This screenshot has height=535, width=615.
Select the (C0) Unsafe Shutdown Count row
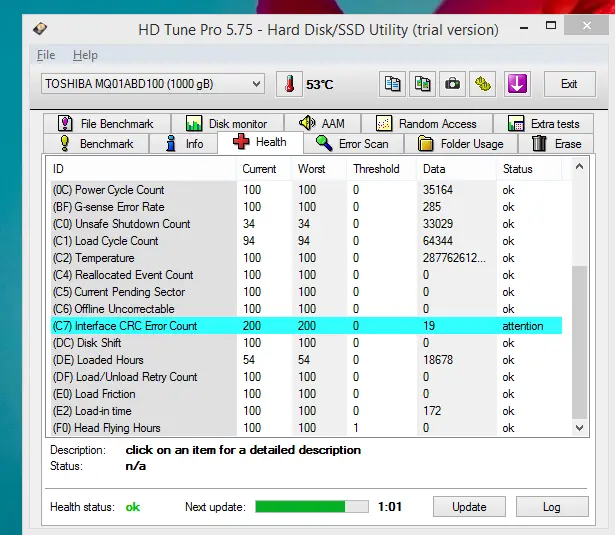point(306,224)
